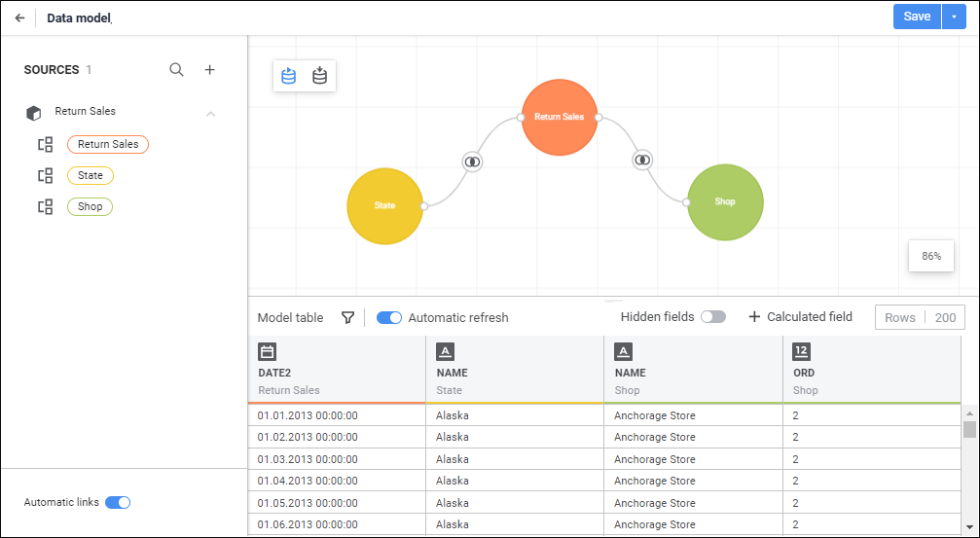Viewport: 980px width, 538px height.
Task: Open the Save button dropdown arrow
Action: [x=954, y=17]
